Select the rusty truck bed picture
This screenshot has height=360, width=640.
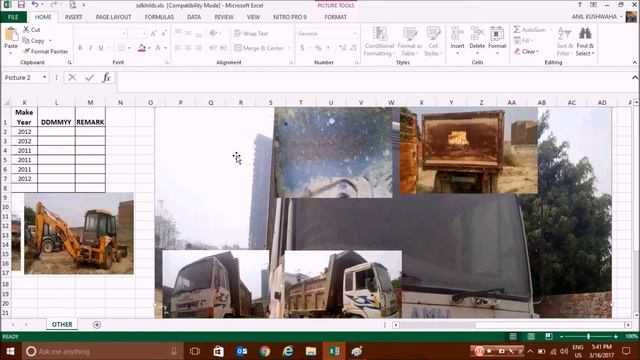point(469,150)
